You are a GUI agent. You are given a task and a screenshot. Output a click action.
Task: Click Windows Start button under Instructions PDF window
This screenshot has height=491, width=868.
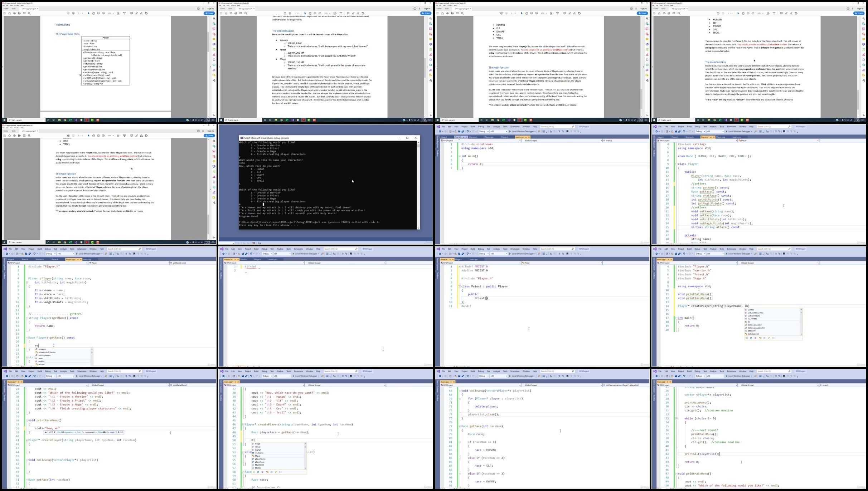tap(4, 120)
